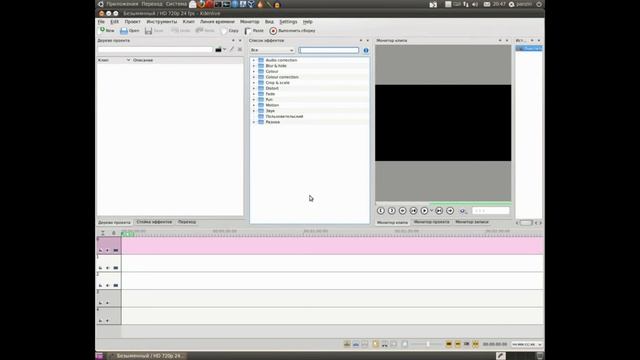Expand the Distort effect folder

[253, 88]
